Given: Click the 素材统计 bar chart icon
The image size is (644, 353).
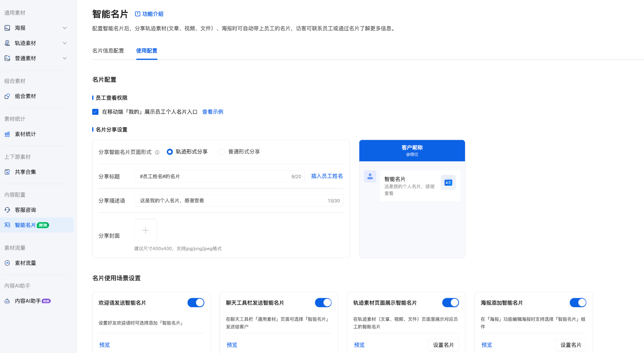Looking at the screenshot, I should click(x=7, y=134).
